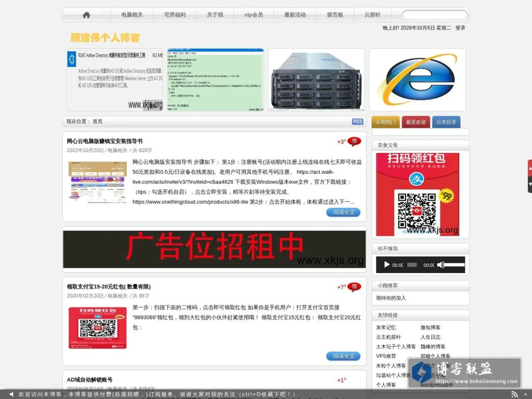Open friend link 微知博客
The image size is (532, 399).
430,328
